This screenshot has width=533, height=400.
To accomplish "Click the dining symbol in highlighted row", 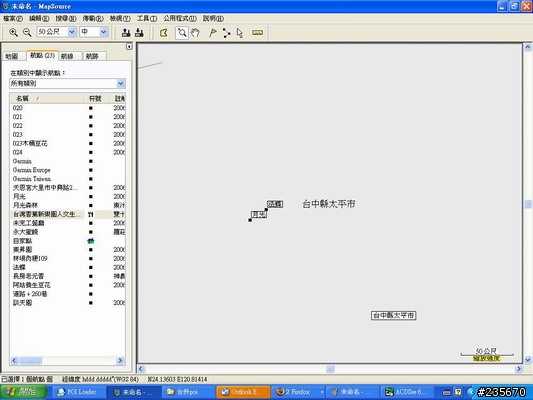I will pyautogui.click(x=91, y=214).
